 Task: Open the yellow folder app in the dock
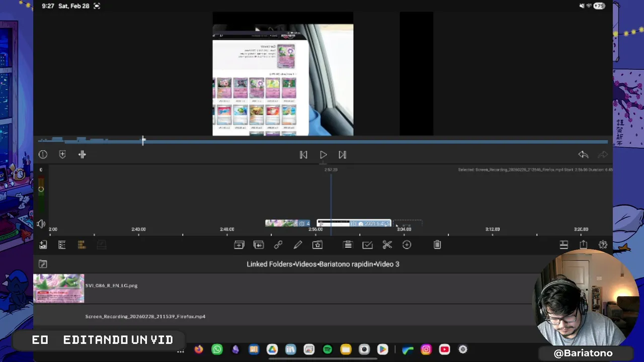pos(346,349)
